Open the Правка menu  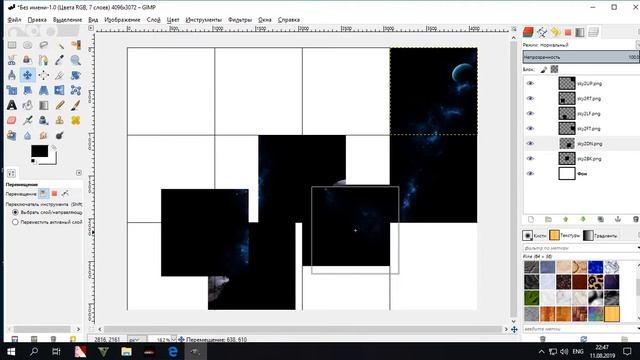click(x=37, y=20)
